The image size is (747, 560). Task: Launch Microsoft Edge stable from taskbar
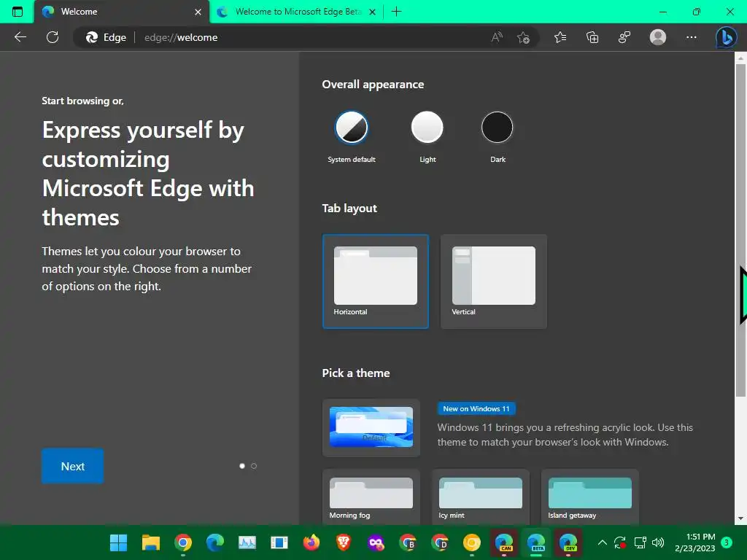(x=215, y=542)
